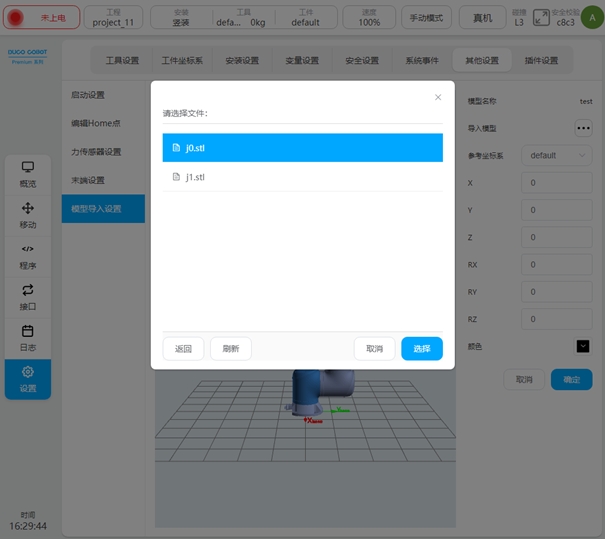This screenshot has height=539, width=605.
Task: Switch to the 工具设置 tab
Action: click(123, 60)
